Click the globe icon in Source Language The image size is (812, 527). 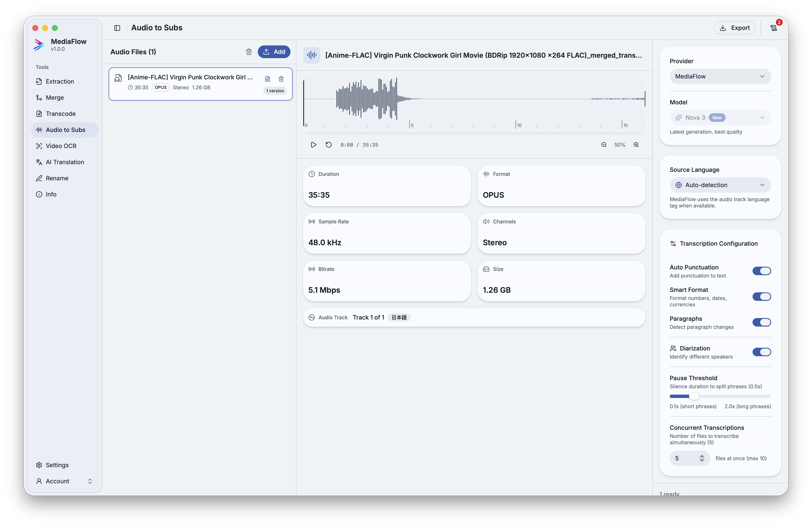[x=679, y=185]
